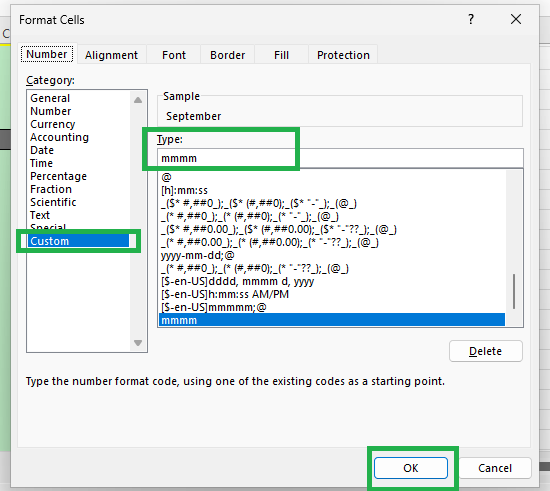Select the General category

coord(79,98)
